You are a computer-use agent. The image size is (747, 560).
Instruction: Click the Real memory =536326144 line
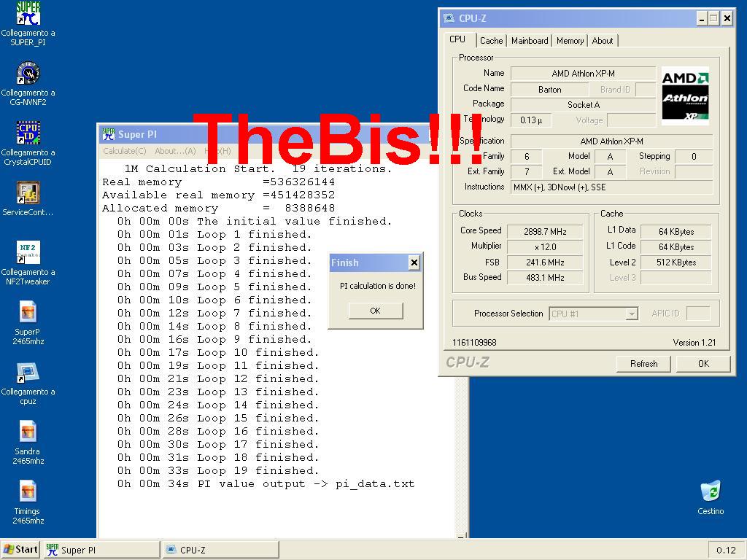[218, 182]
